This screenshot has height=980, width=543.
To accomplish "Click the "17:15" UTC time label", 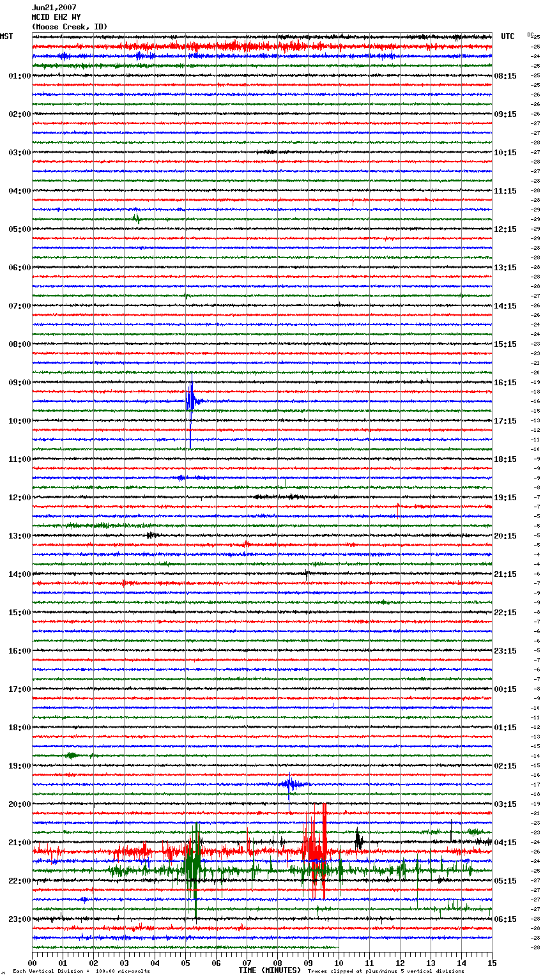I will pyautogui.click(x=505, y=421).
